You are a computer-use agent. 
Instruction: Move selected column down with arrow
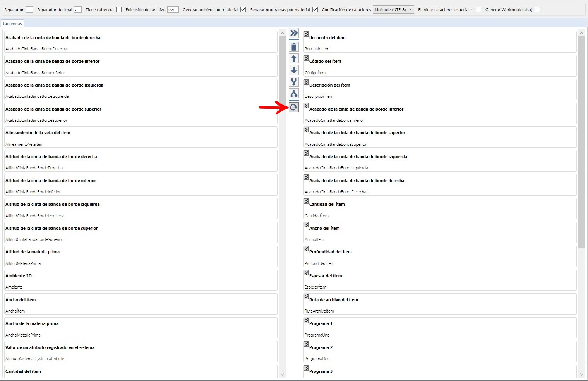pos(294,70)
